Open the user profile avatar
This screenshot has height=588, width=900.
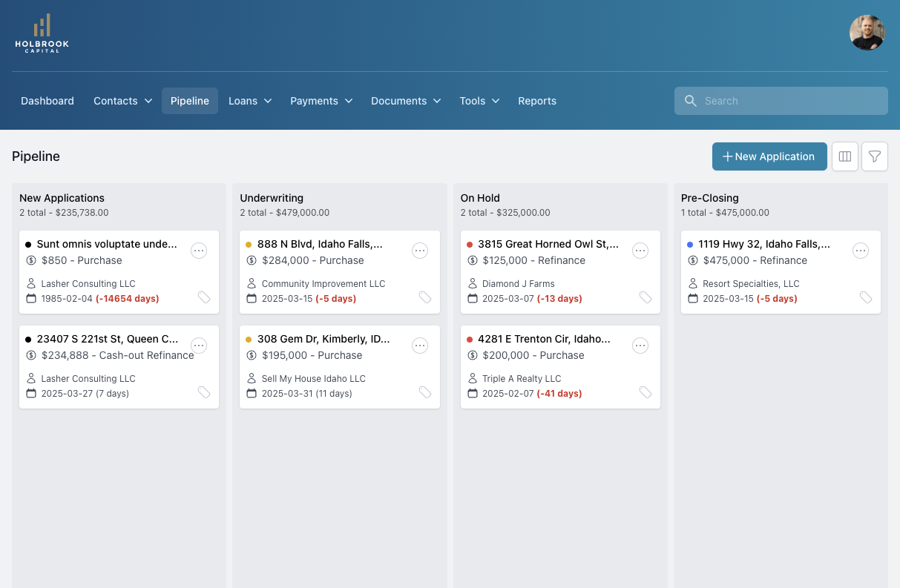(x=867, y=33)
